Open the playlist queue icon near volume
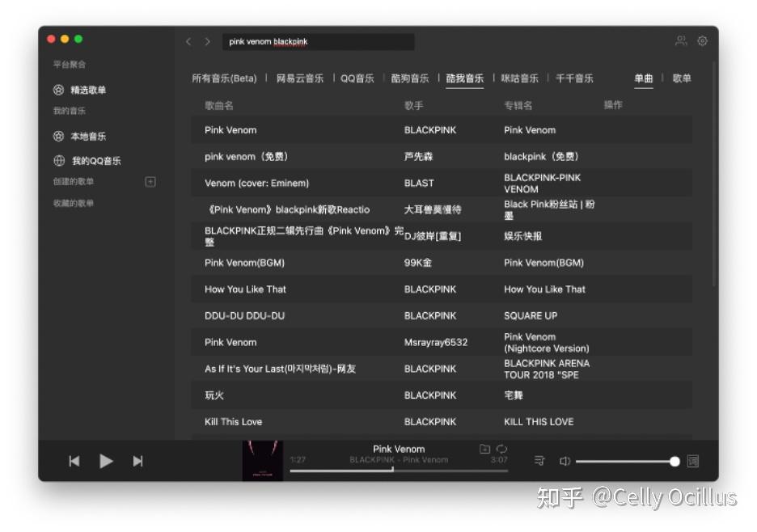The image size is (757, 532). pyautogui.click(x=538, y=461)
